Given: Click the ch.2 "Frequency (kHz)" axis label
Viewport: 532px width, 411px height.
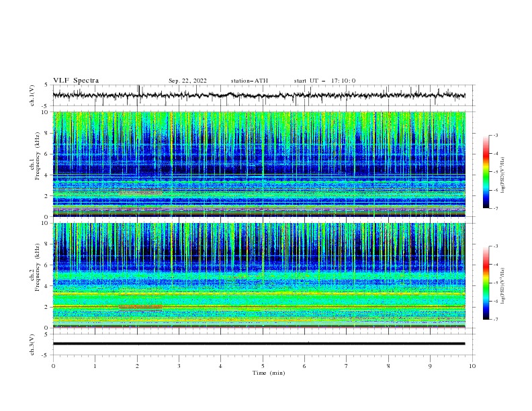Looking at the screenshot, I should [38, 267].
